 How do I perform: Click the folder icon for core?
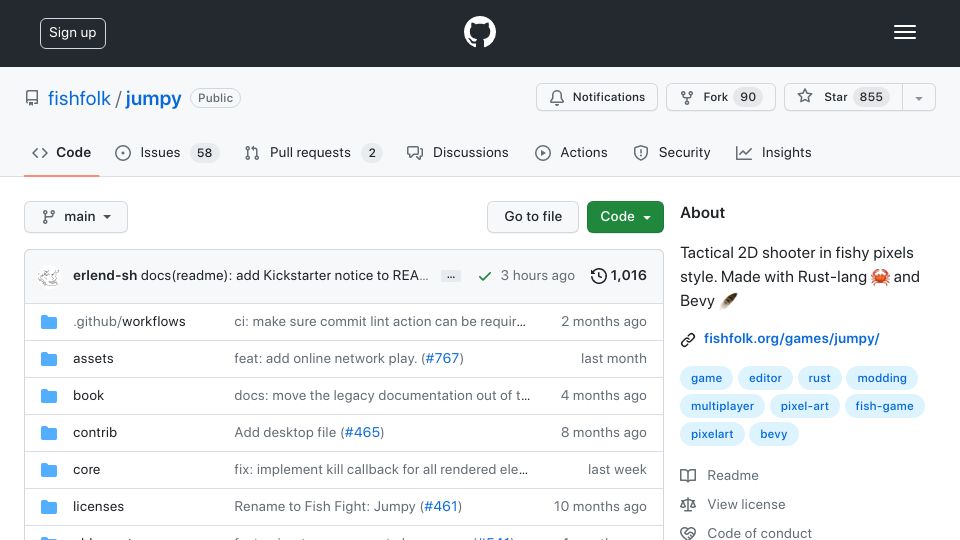point(49,470)
